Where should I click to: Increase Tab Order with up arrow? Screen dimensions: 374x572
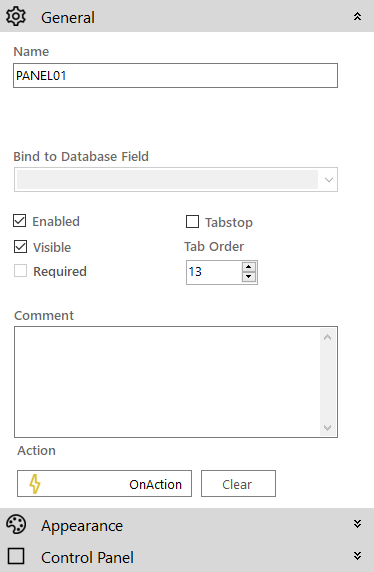coord(248,267)
